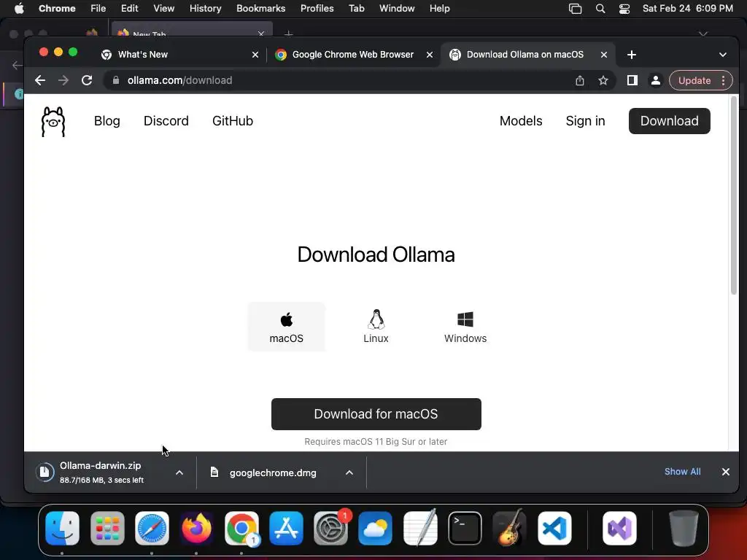Click the lock icon in the address bar
747x560 pixels.
(x=116, y=80)
